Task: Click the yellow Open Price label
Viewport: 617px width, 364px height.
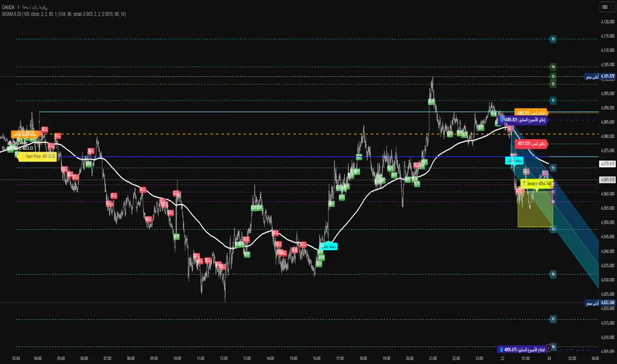Action: 38,157
